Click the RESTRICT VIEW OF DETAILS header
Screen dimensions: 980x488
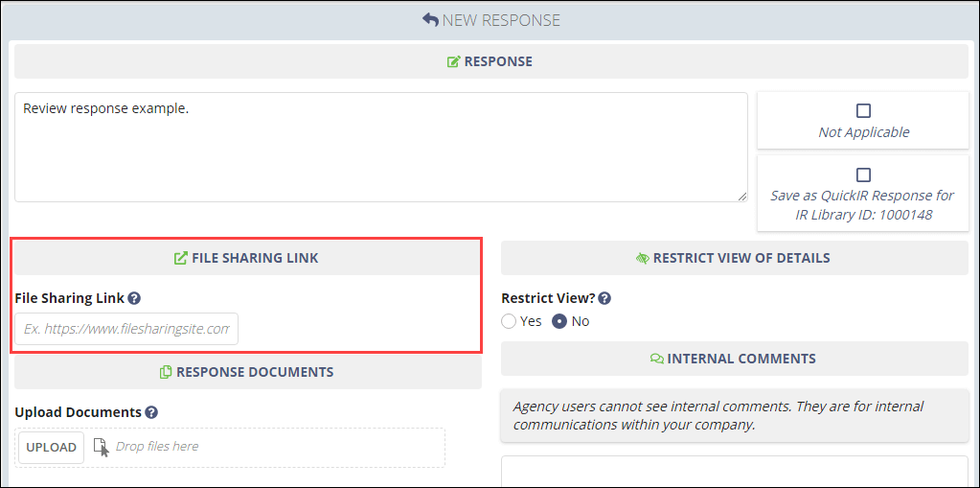pyautogui.click(x=735, y=258)
